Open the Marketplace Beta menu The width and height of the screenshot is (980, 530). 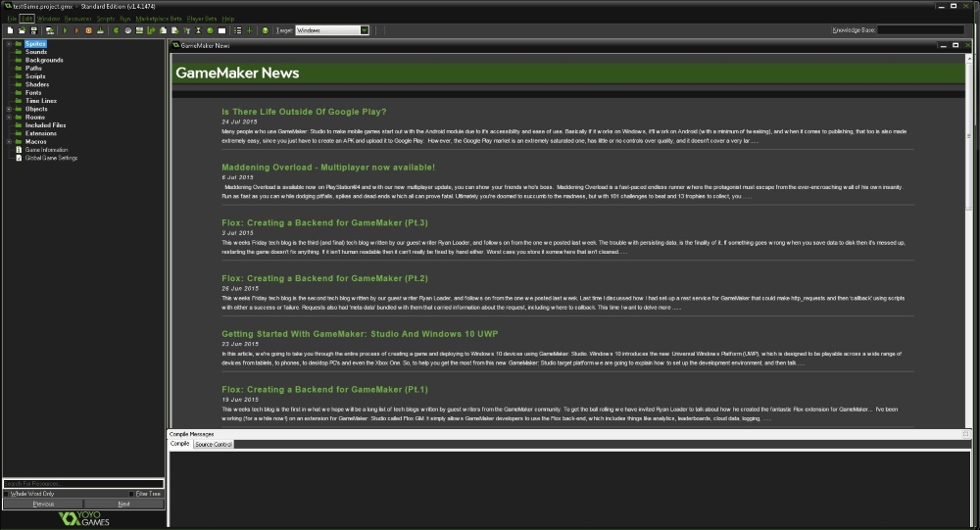[158, 19]
